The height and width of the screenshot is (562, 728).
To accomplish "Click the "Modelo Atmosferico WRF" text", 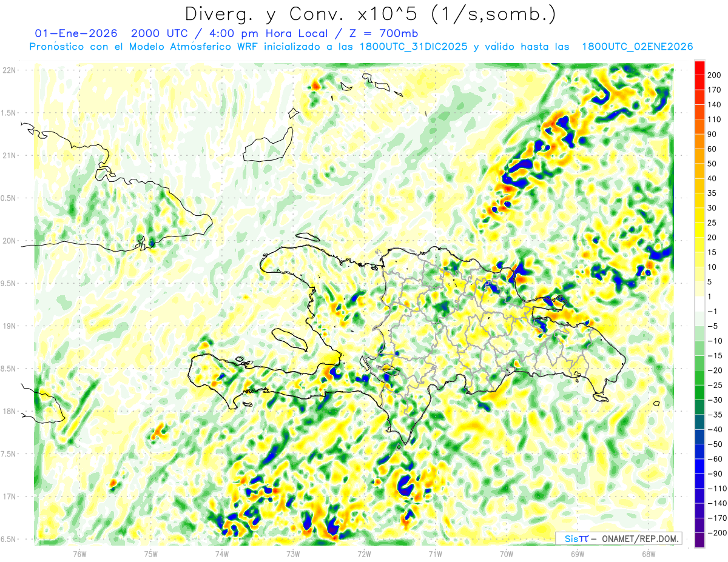I will 192,47.
